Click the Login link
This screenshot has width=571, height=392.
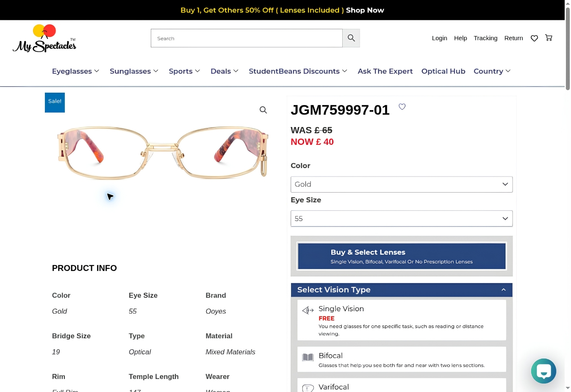pos(439,38)
